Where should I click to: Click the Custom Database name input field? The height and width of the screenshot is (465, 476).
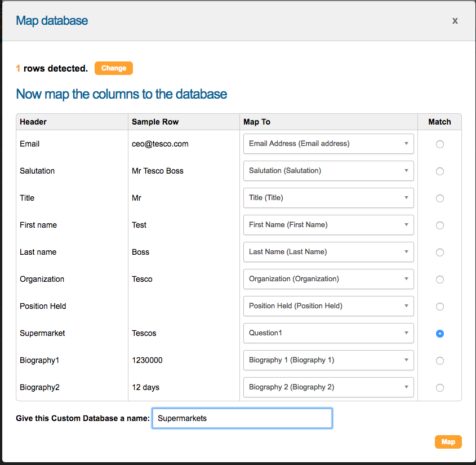pos(242,418)
